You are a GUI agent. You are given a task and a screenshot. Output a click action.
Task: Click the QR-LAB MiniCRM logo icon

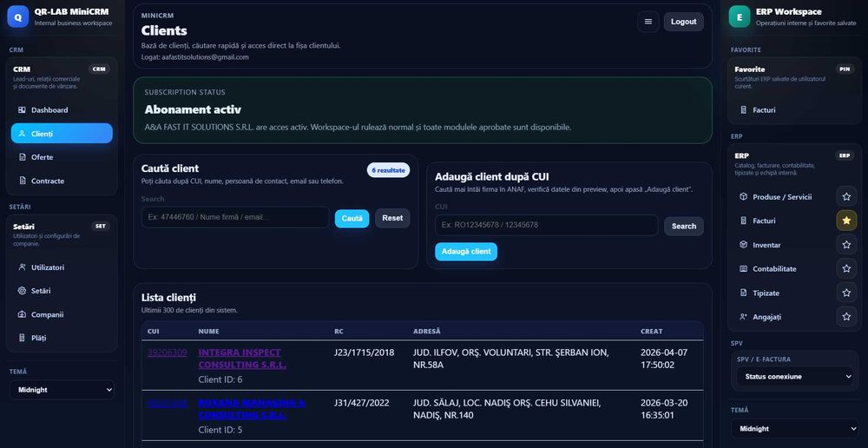click(x=17, y=16)
